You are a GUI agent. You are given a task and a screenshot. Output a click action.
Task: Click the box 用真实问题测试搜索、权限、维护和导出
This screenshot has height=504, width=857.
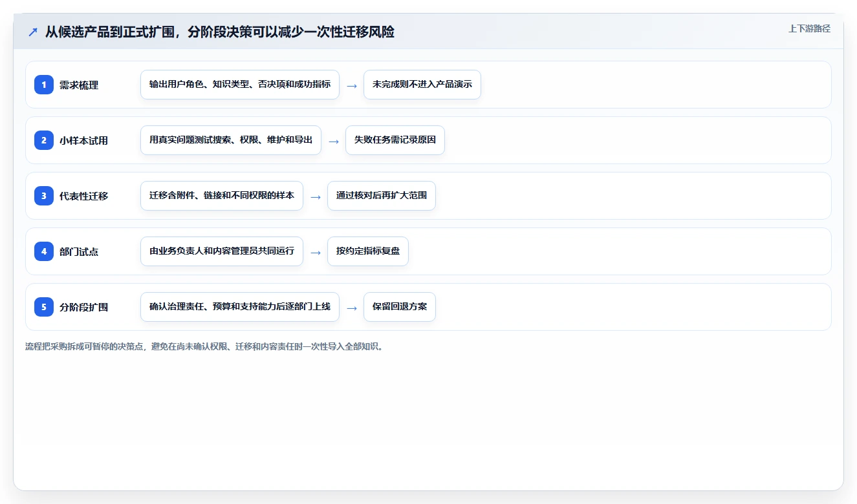231,140
